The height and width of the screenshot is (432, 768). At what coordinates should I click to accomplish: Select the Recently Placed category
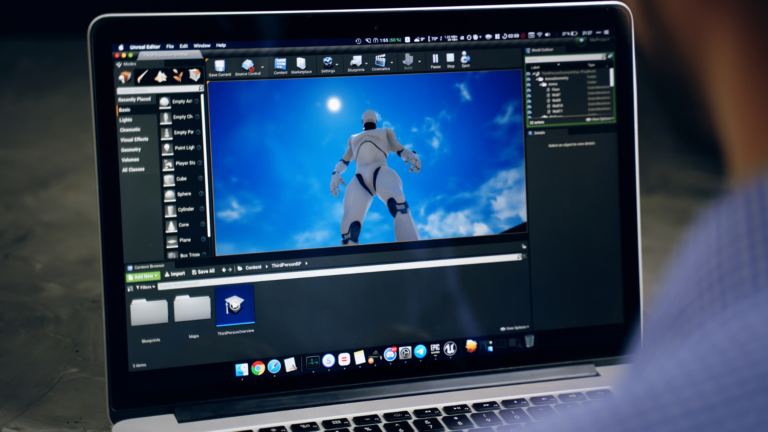(134, 99)
